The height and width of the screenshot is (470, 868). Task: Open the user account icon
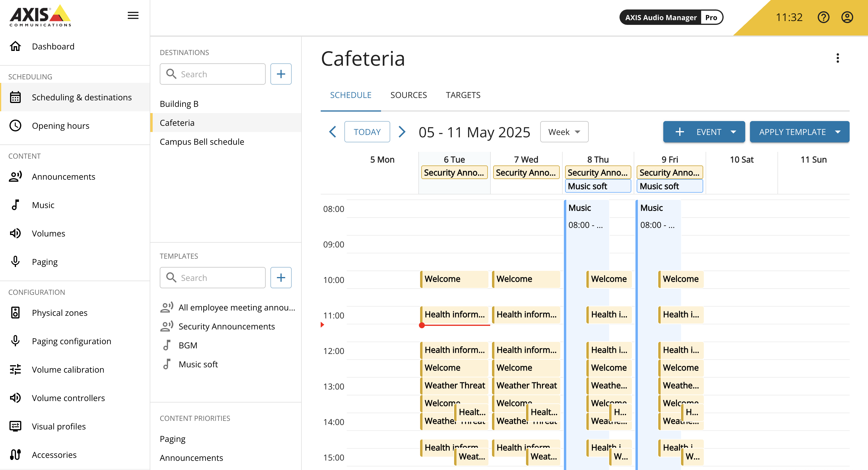tap(847, 17)
